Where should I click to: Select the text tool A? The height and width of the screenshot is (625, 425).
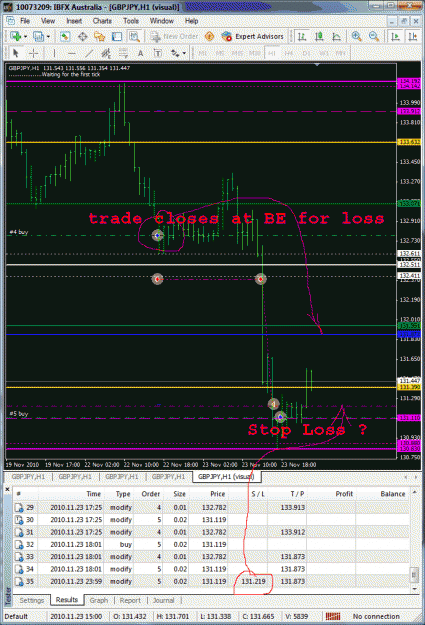coord(140,53)
